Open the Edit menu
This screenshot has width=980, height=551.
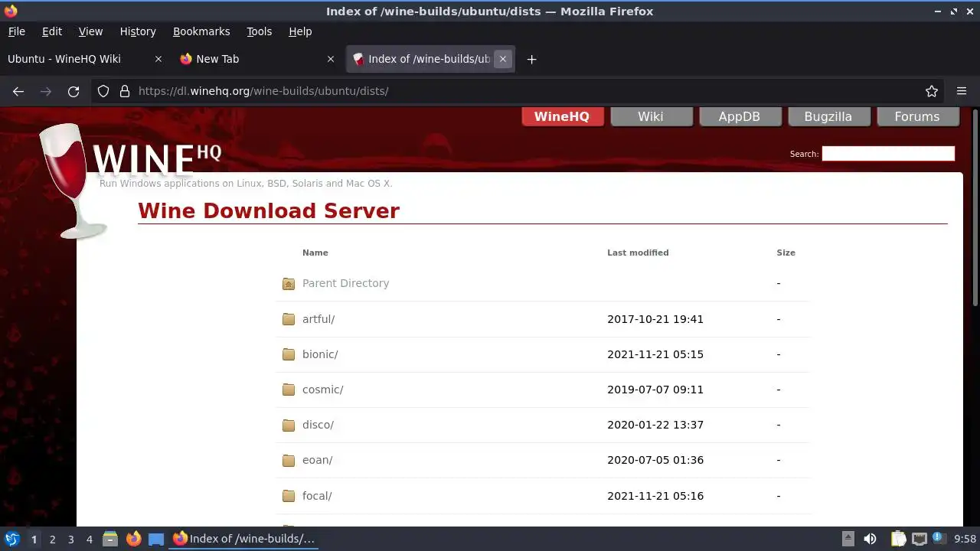(x=52, y=31)
